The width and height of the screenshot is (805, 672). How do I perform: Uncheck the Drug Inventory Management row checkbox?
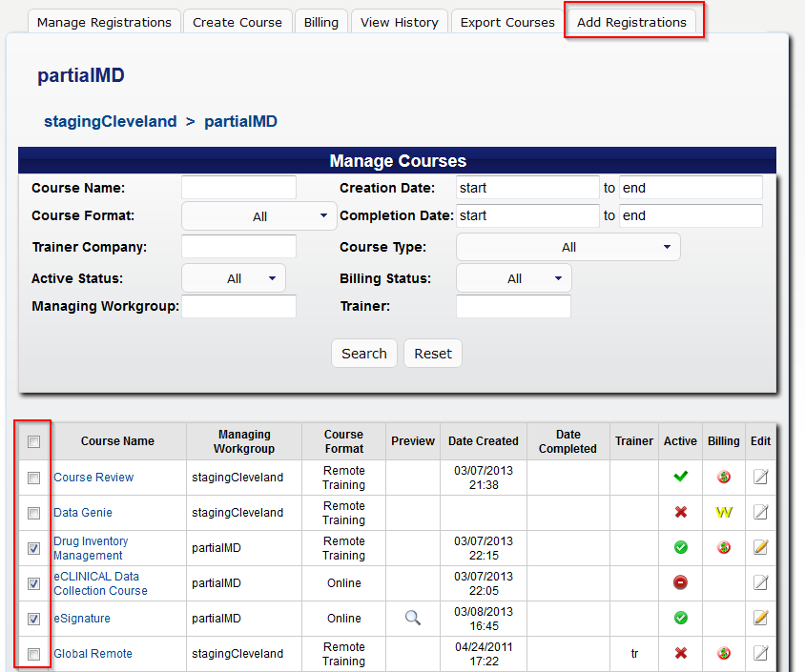click(33, 548)
